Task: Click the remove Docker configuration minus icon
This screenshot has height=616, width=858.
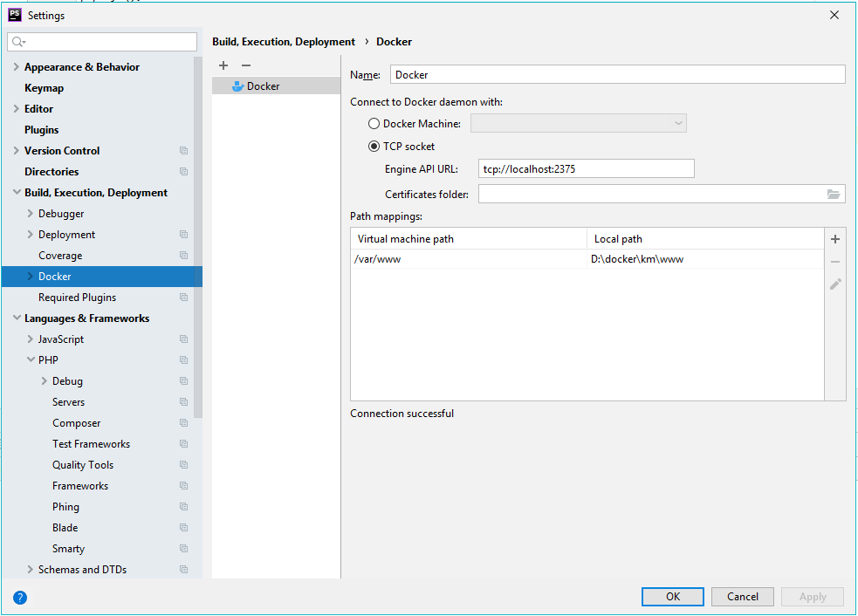Action: pos(246,65)
